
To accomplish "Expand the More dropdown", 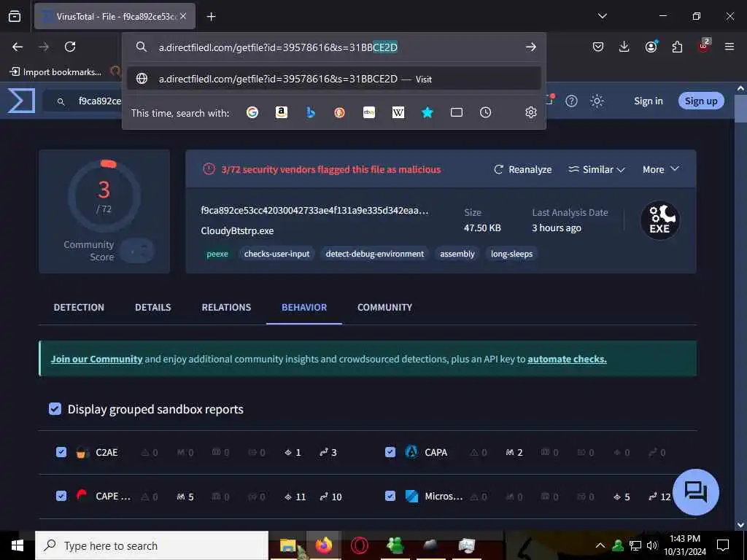I will 660,169.
